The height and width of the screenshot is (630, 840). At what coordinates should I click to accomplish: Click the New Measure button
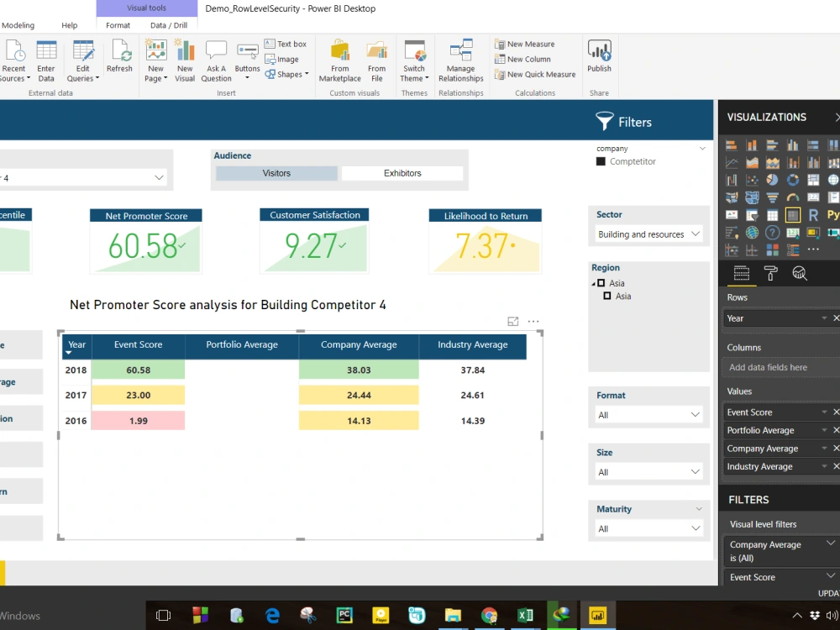pyautogui.click(x=528, y=44)
